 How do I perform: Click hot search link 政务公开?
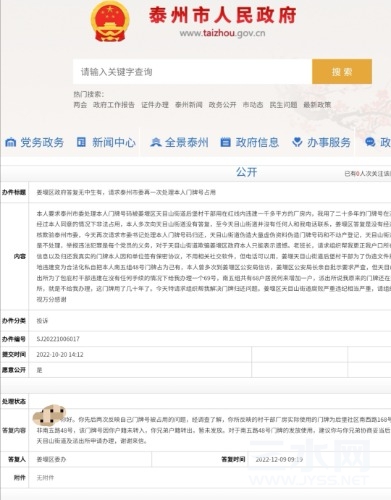tap(222, 105)
